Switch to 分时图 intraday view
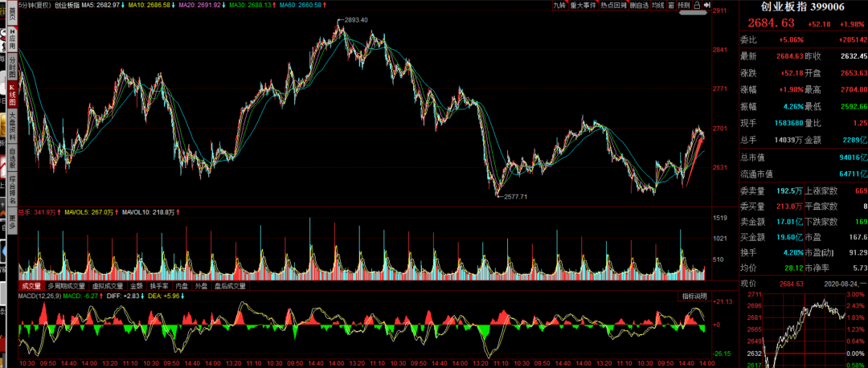The height and width of the screenshot is (368, 868). [x=11, y=67]
